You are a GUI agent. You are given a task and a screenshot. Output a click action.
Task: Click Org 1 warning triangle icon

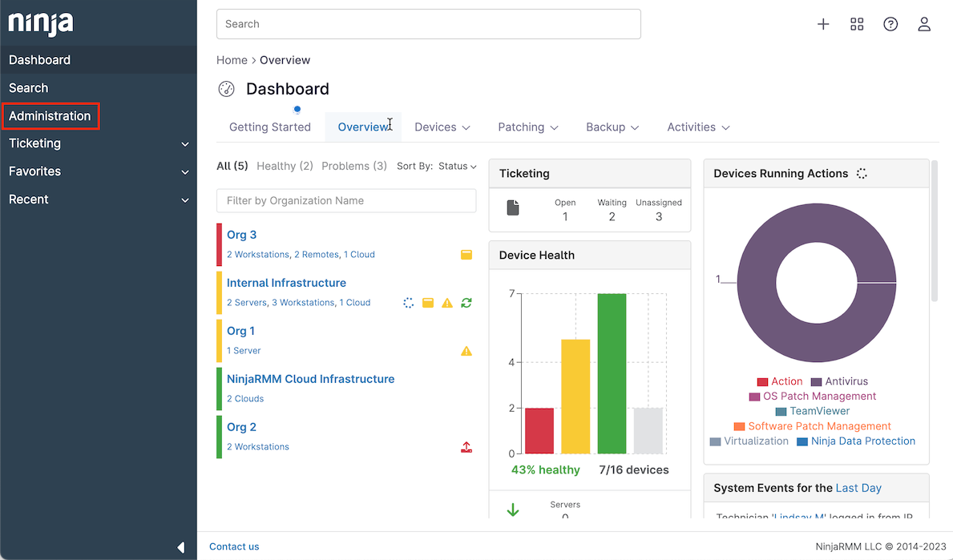pos(466,351)
